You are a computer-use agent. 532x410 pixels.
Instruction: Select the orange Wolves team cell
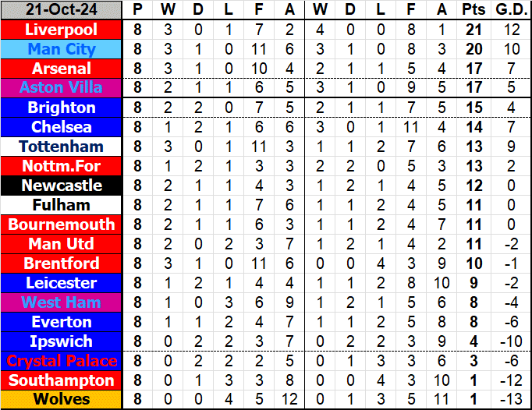[62, 400]
